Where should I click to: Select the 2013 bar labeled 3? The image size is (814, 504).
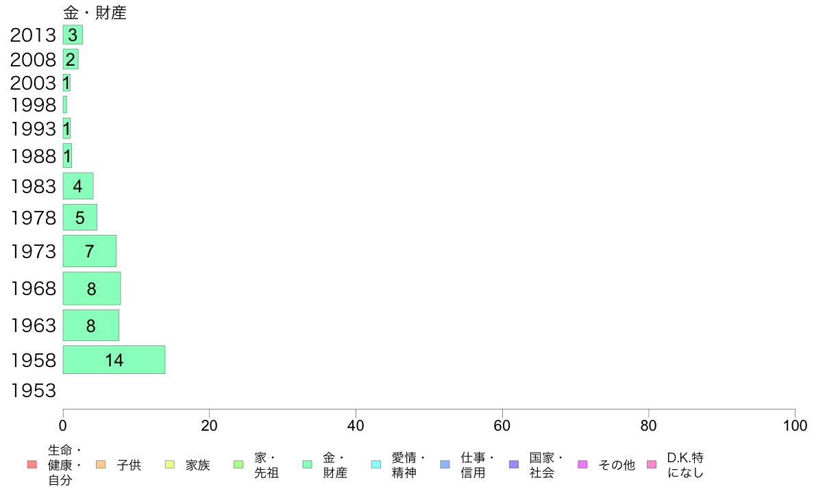[73, 35]
